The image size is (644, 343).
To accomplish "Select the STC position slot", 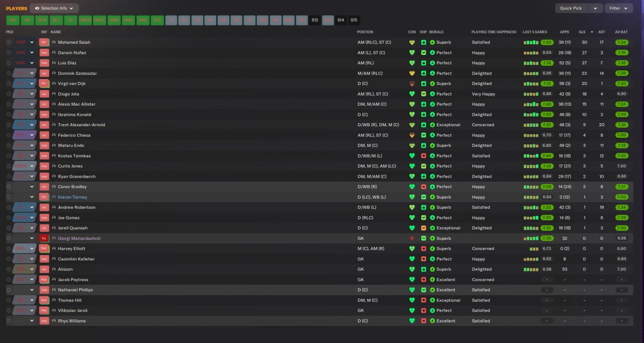I will [x=157, y=20].
